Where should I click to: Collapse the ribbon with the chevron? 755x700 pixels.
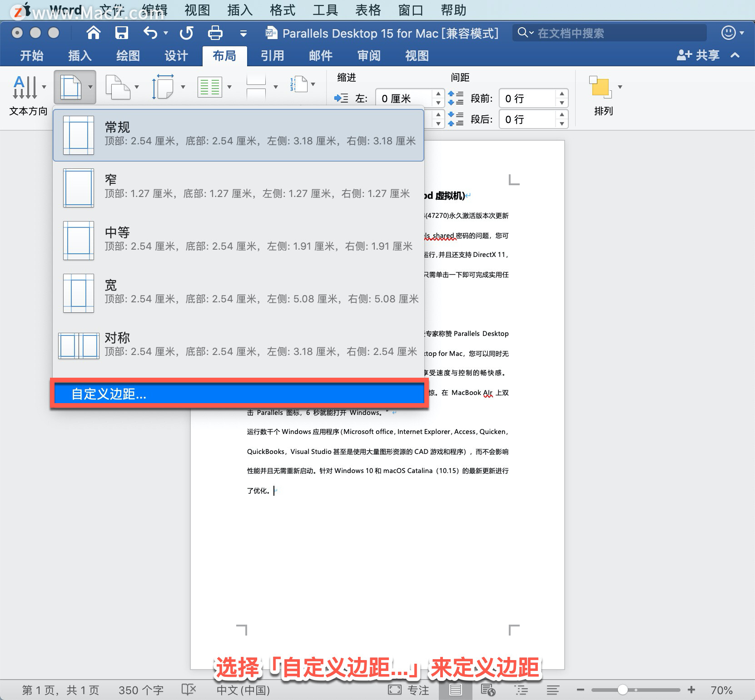(735, 55)
